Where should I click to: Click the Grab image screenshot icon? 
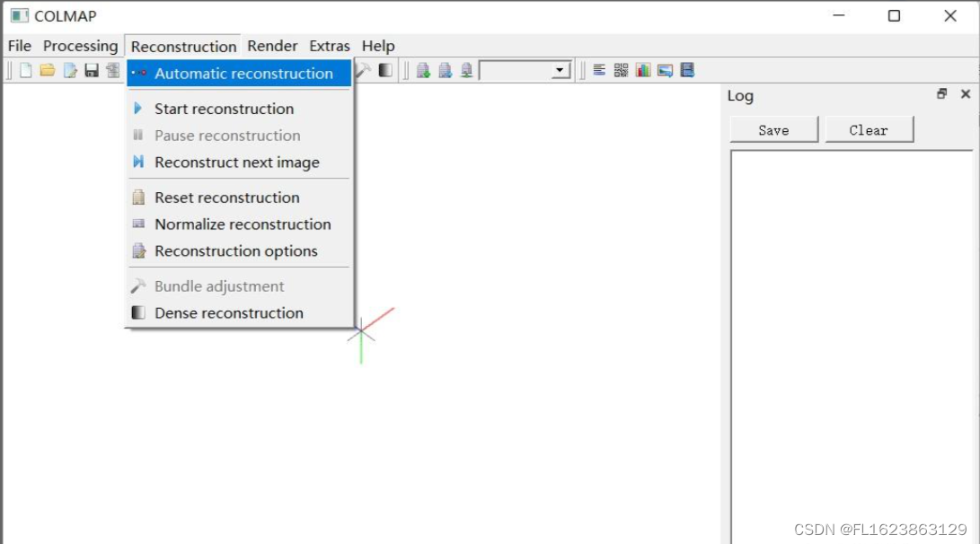click(x=665, y=70)
